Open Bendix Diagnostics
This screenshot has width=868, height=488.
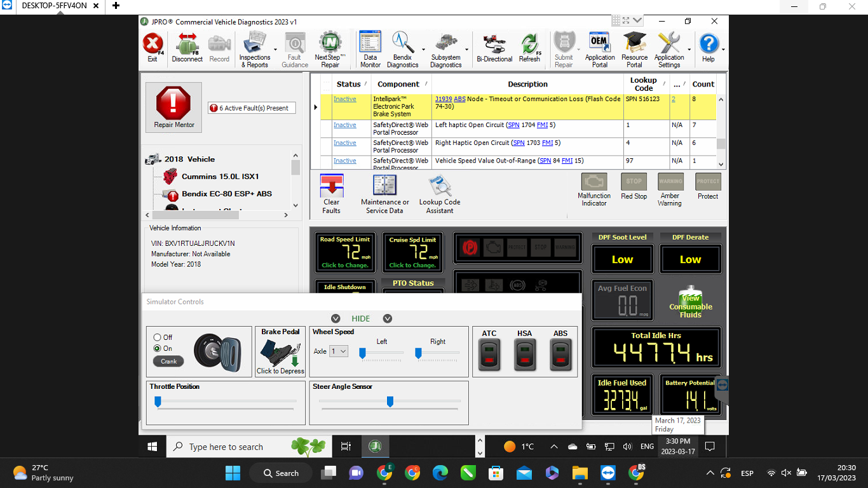click(403, 48)
